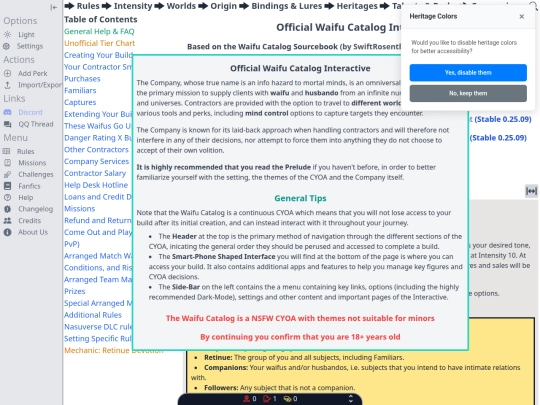This screenshot has width=540, height=405.
Task: Click the Import/Export upload icon
Action: (x=7, y=85)
